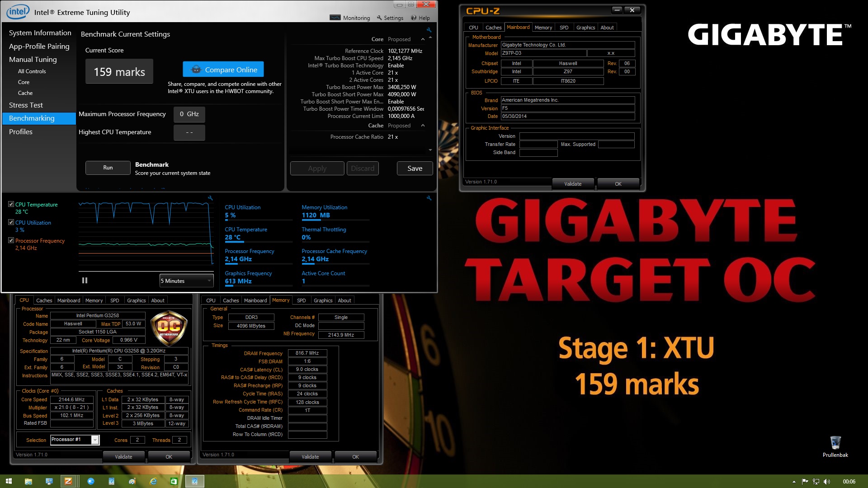This screenshot has height=488, width=868.
Task: Click the Compare Online button
Action: click(x=223, y=70)
